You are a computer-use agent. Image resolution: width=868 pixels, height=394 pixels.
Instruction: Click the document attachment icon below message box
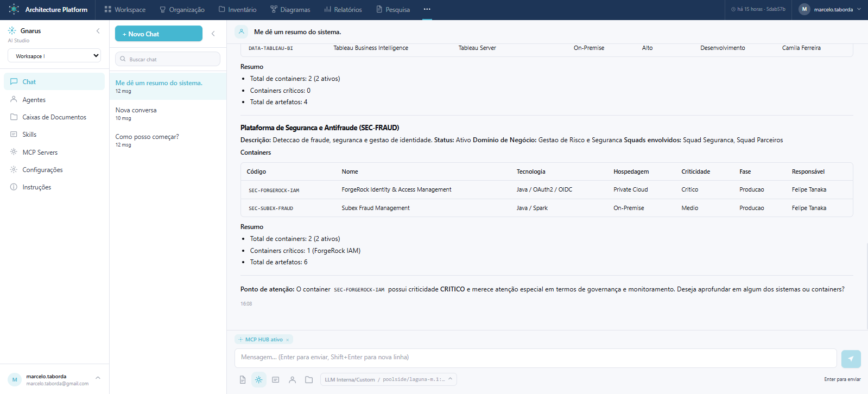click(x=243, y=380)
